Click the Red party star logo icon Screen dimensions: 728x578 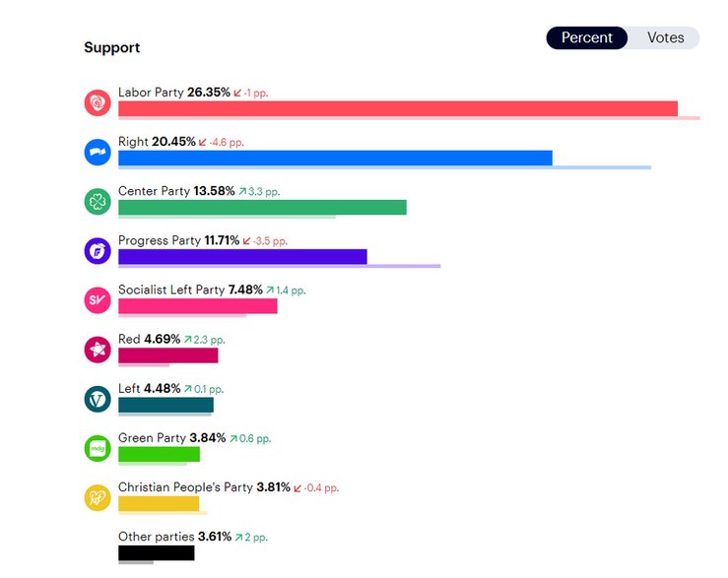[98, 349]
